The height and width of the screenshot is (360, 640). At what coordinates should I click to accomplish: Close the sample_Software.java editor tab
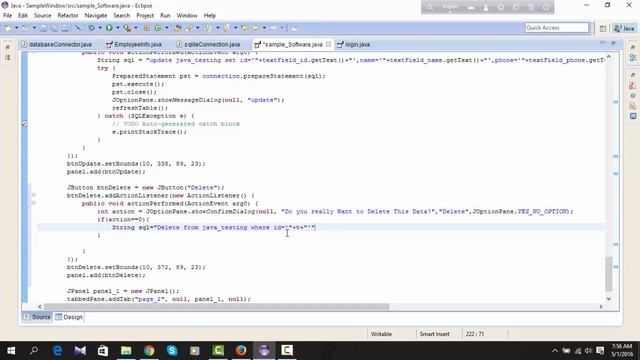328,44
